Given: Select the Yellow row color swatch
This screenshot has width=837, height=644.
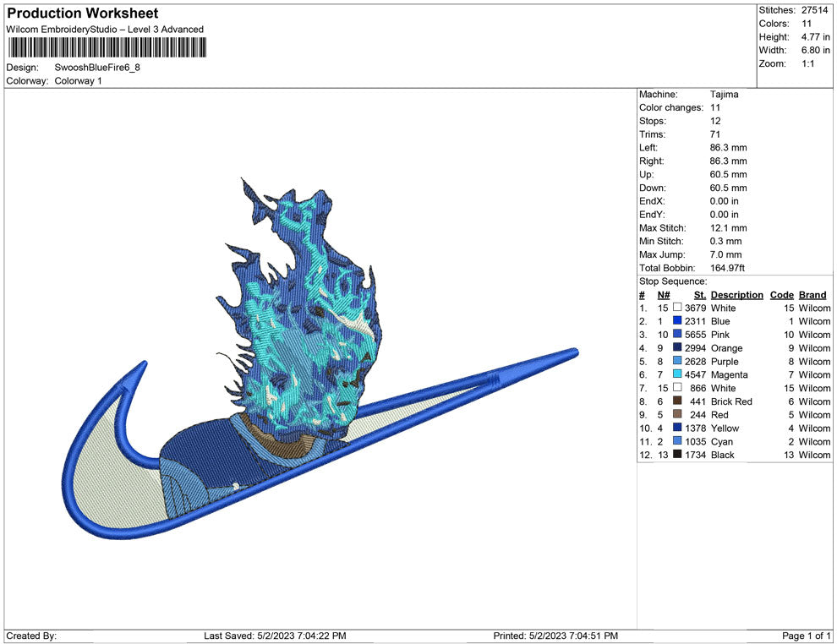Looking at the screenshot, I should click(x=677, y=428).
